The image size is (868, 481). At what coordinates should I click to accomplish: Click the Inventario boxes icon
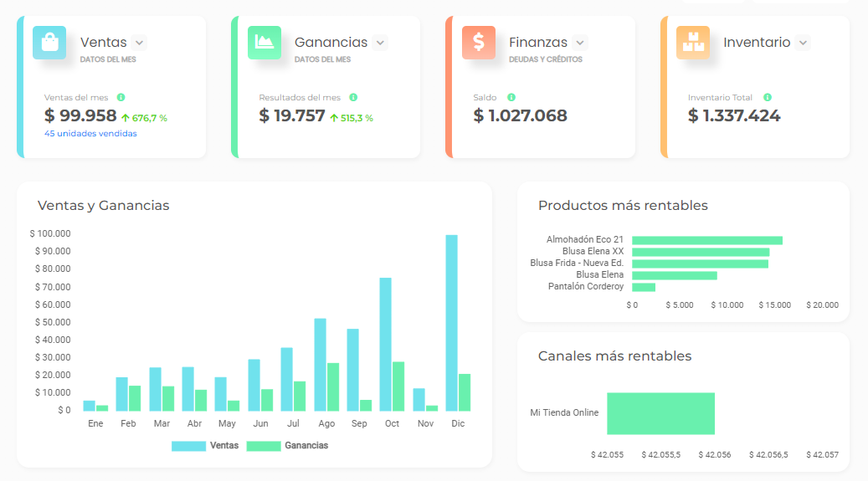pos(693,43)
